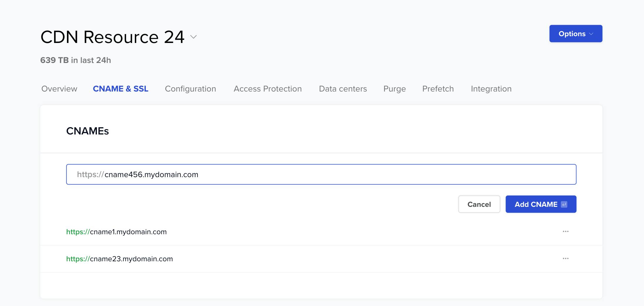Go to the Configuration tab

(x=190, y=89)
